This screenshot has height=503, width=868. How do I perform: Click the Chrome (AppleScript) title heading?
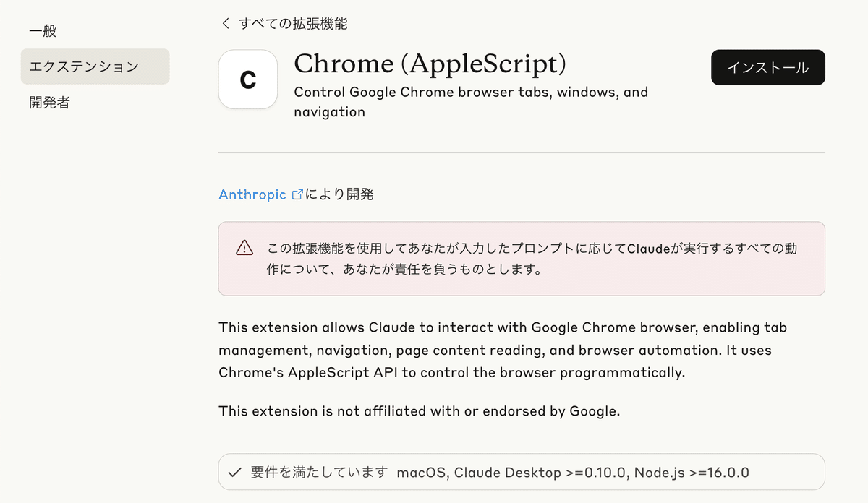click(430, 64)
